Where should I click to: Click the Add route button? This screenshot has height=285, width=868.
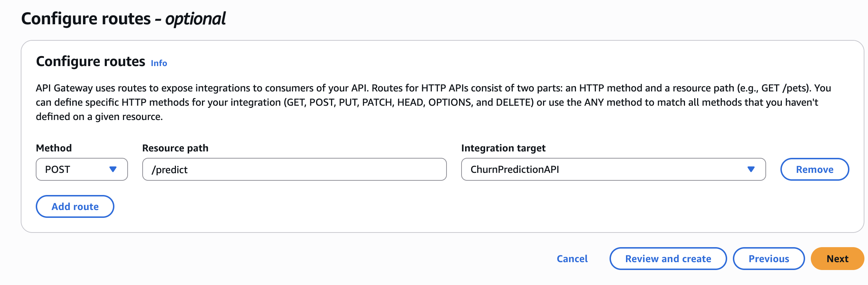[x=75, y=206]
